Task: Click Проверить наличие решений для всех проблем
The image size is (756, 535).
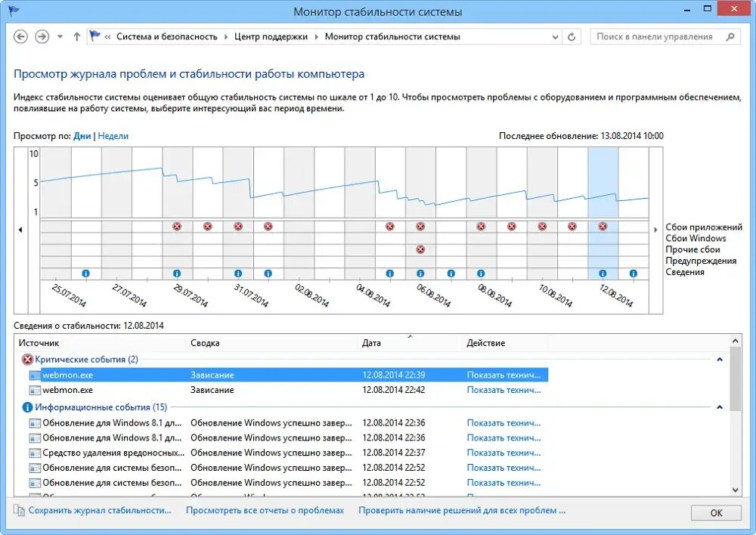Action: pyautogui.click(x=462, y=510)
